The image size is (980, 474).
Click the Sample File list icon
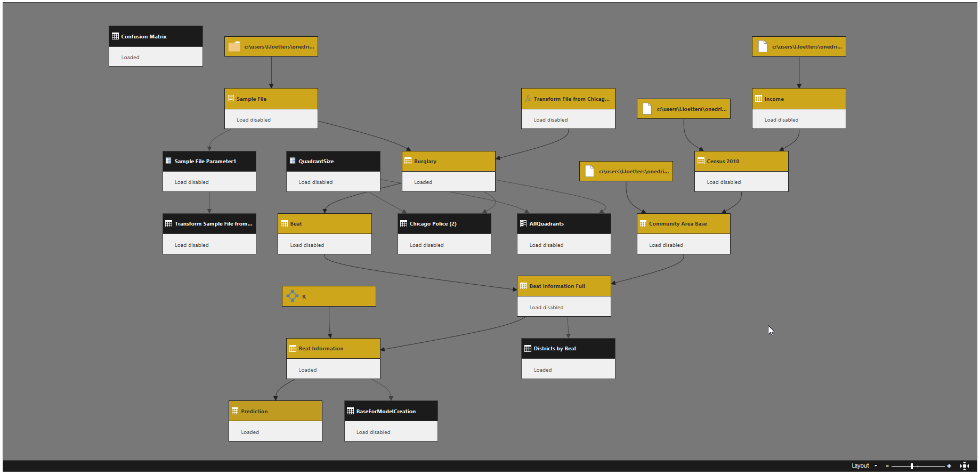coord(231,98)
